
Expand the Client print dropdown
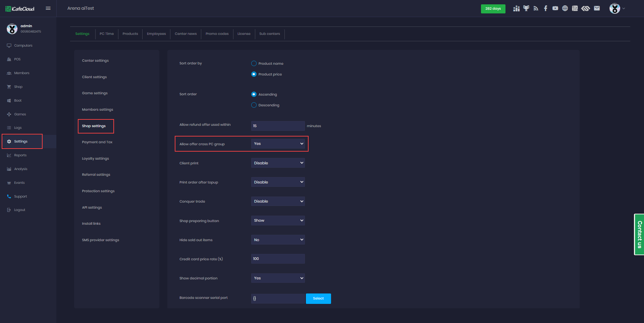point(278,163)
